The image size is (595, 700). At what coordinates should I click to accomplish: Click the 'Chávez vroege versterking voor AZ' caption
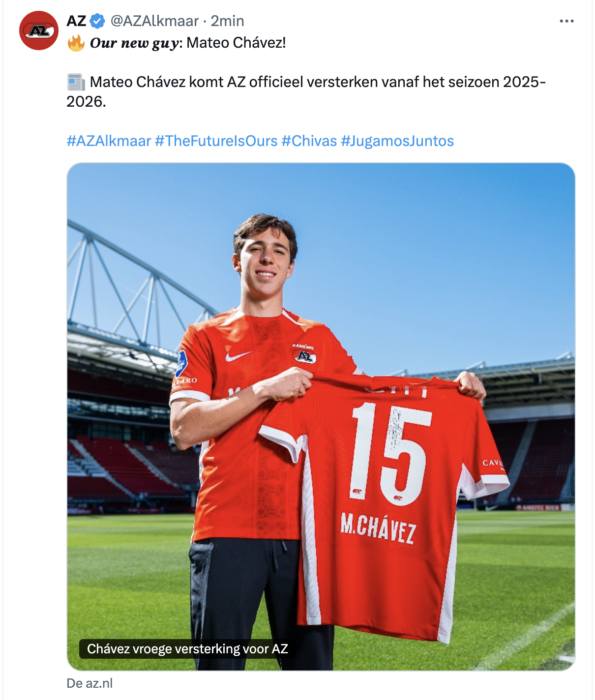click(187, 649)
